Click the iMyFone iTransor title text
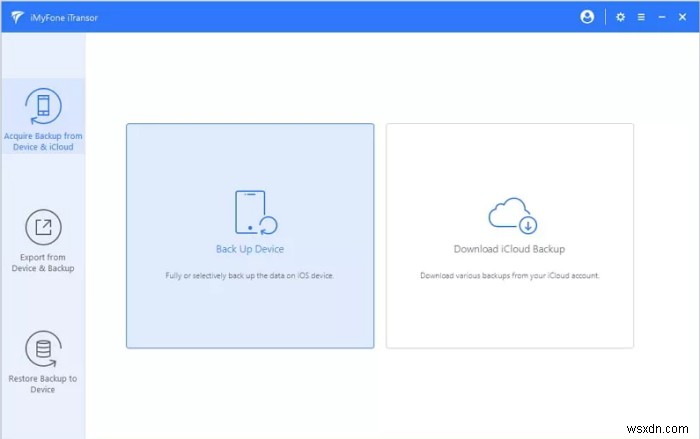The height and width of the screenshot is (439, 700). tap(64, 18)
